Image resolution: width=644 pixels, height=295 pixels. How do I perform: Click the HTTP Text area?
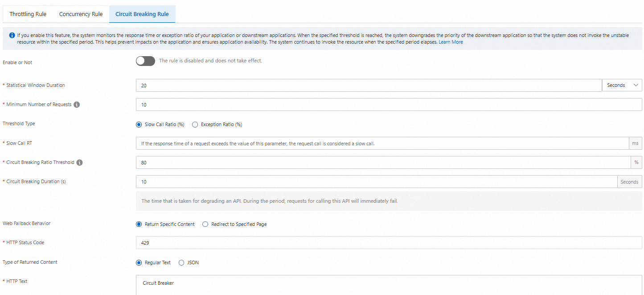pos(389,285)
